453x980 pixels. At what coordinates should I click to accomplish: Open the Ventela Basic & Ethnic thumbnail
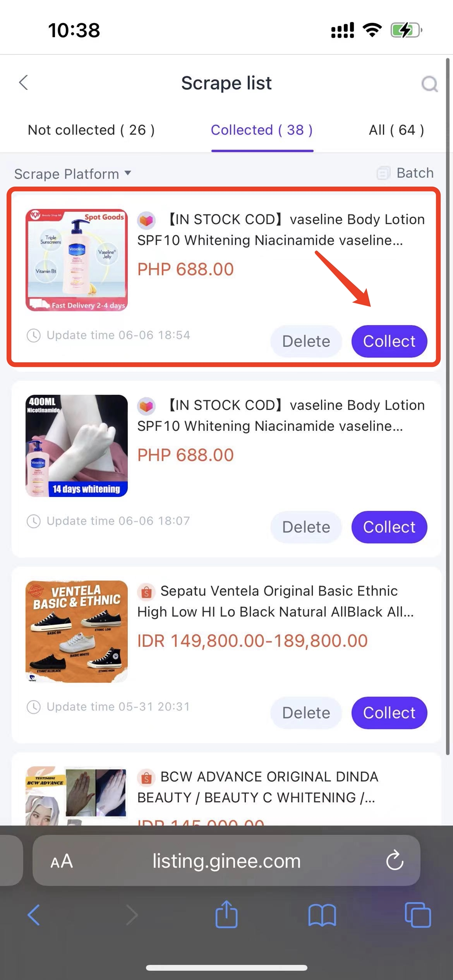tap(77, 631)
